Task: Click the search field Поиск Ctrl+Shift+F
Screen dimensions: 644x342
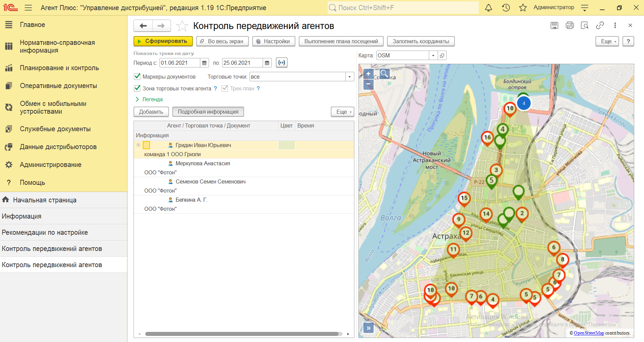Action: [x=403, y=7]
